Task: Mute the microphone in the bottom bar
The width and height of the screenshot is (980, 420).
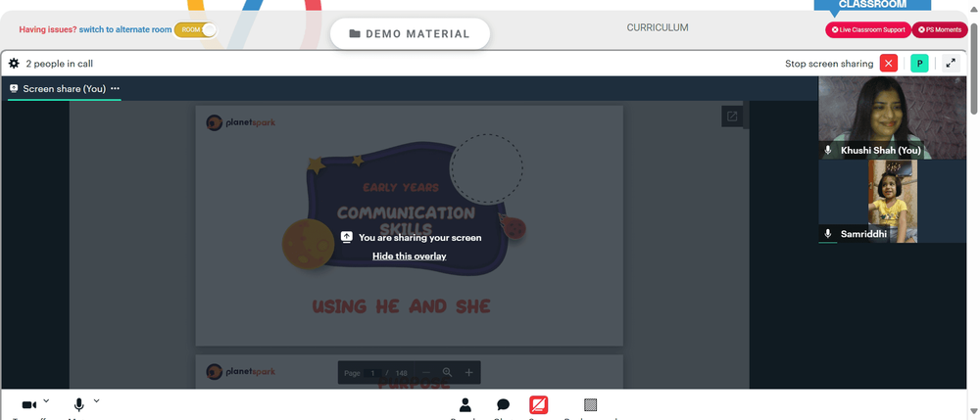Action: pos(78,405)
